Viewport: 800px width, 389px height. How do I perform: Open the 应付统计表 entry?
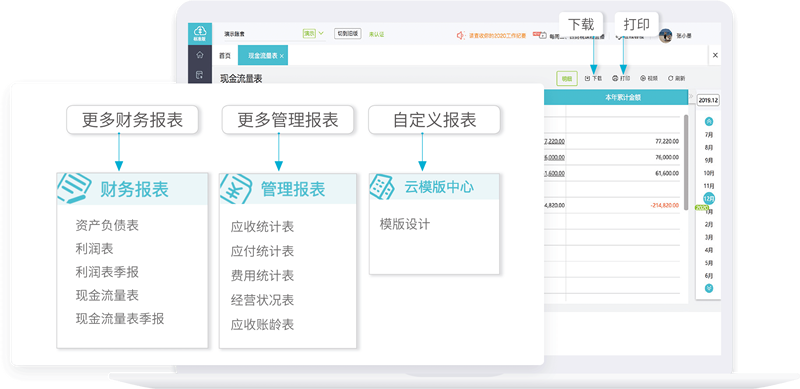pos(262,251)
